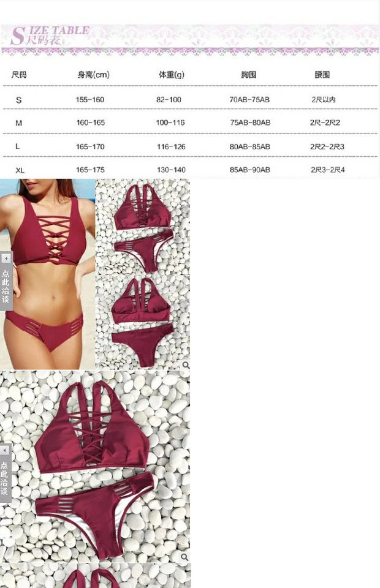The image size is (380, 588).
Task: Open the lower 点此洽谈 chat tab
Action: tap(5, 478)
